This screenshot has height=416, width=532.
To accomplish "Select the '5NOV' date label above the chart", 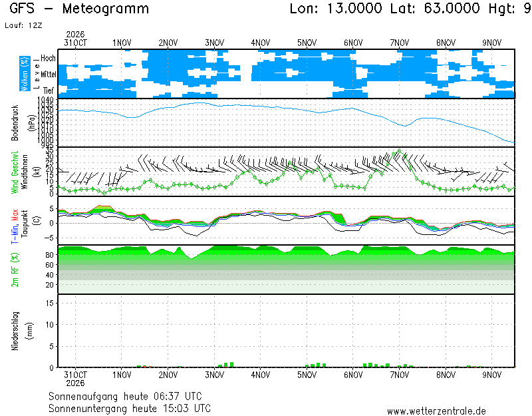I will (307, 43).
